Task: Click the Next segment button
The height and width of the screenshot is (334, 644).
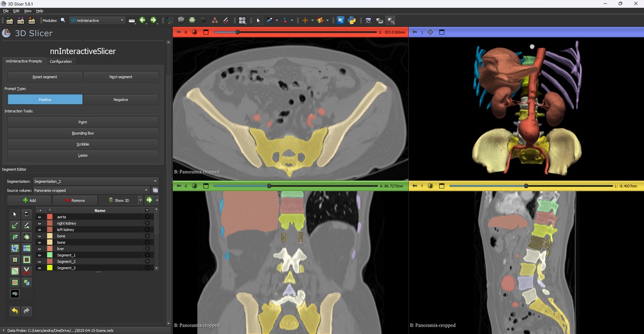Action: point(121,77)
